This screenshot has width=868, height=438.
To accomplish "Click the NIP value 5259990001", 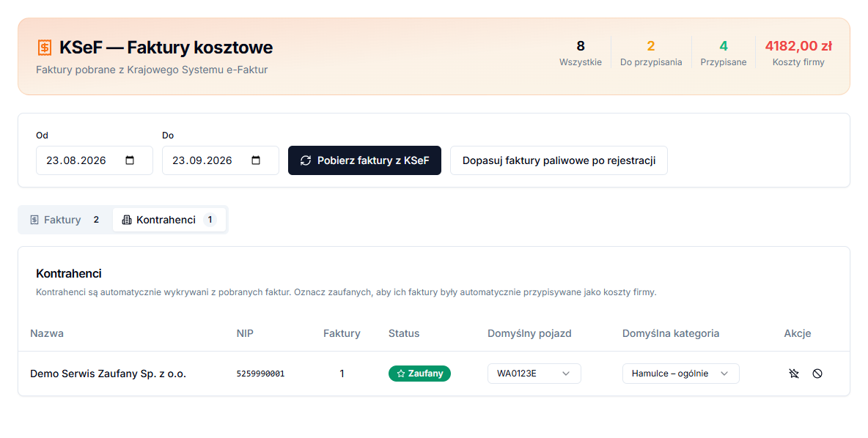I will (x=260, y=374).
